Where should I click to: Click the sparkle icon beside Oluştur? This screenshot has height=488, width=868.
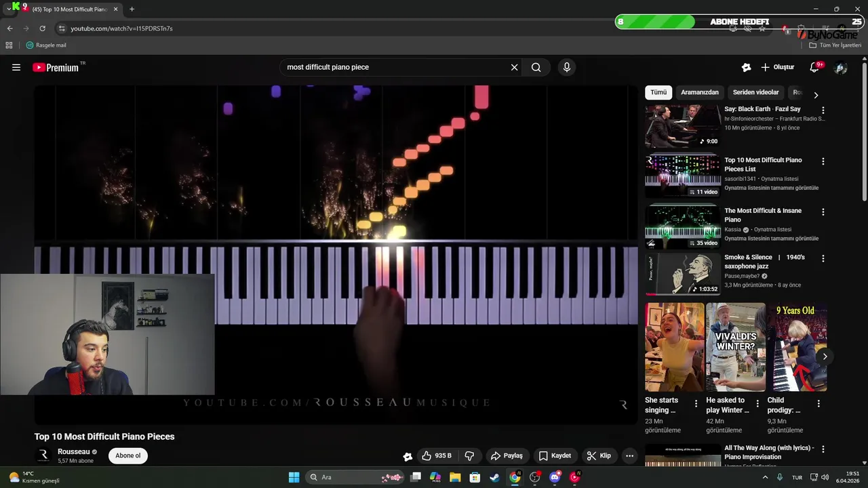[746, 67]
